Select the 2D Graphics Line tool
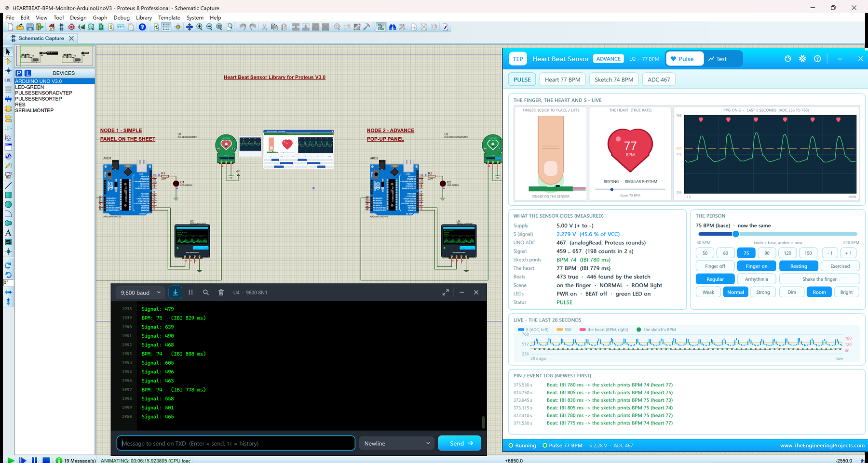This screenshot has width=868, height=463. coord(8,185)
